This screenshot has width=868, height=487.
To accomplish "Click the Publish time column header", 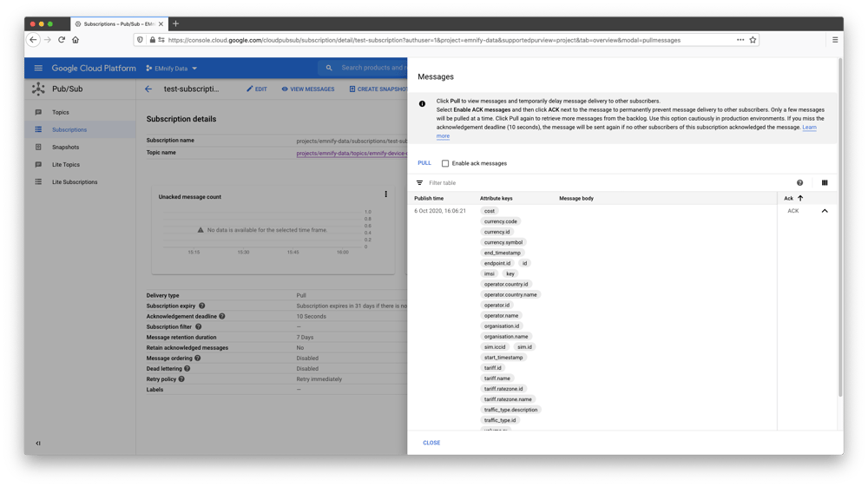I will click(429, 198).
